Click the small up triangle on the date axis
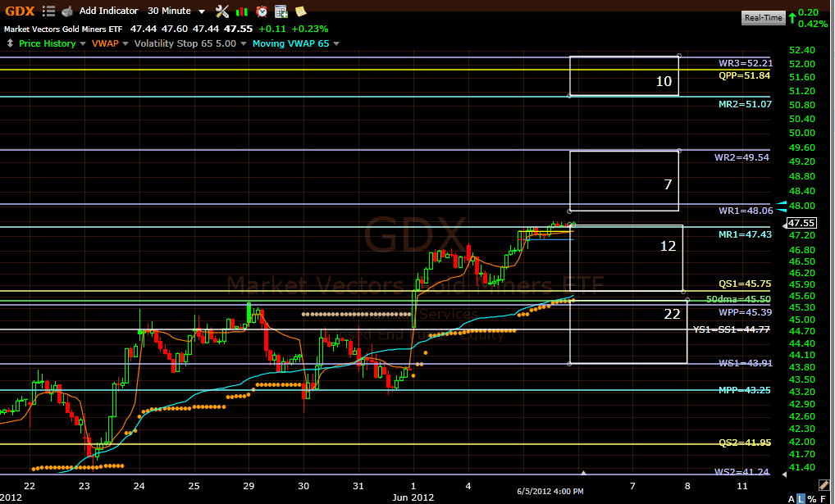The height and width of the screenshot is (504, 835). tap(584, 472)
